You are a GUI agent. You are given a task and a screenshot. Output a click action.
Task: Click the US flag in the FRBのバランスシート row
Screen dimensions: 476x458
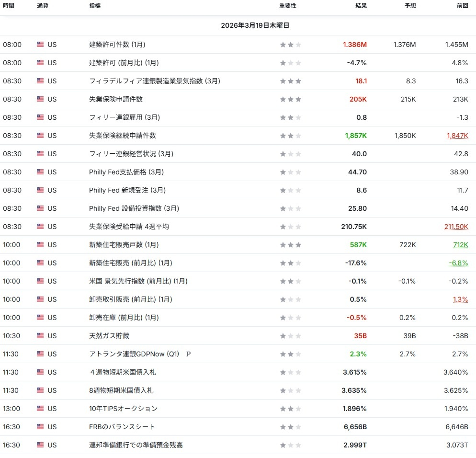click(x=40, y=427)
